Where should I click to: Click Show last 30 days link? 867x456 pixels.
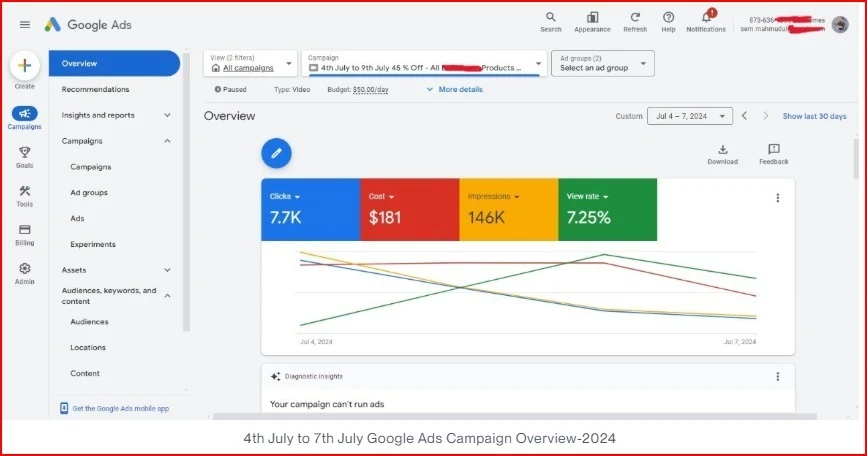click(x=814, y=116)
